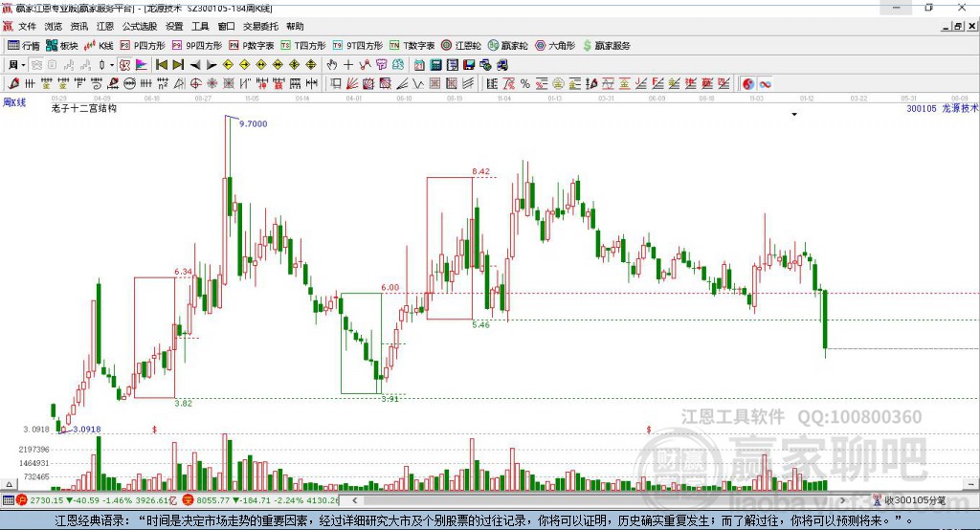Expand the candlestick style dropdown arrow
The image size is (980, 530).
coord(112,65)
